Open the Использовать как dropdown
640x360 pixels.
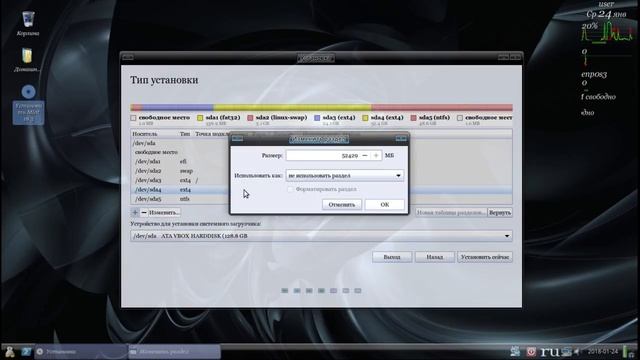(x=344, y=176)
